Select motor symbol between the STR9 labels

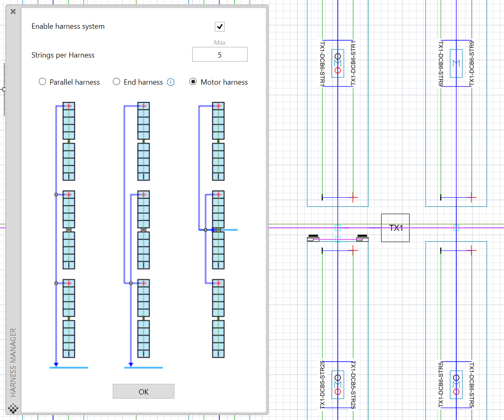456,63
